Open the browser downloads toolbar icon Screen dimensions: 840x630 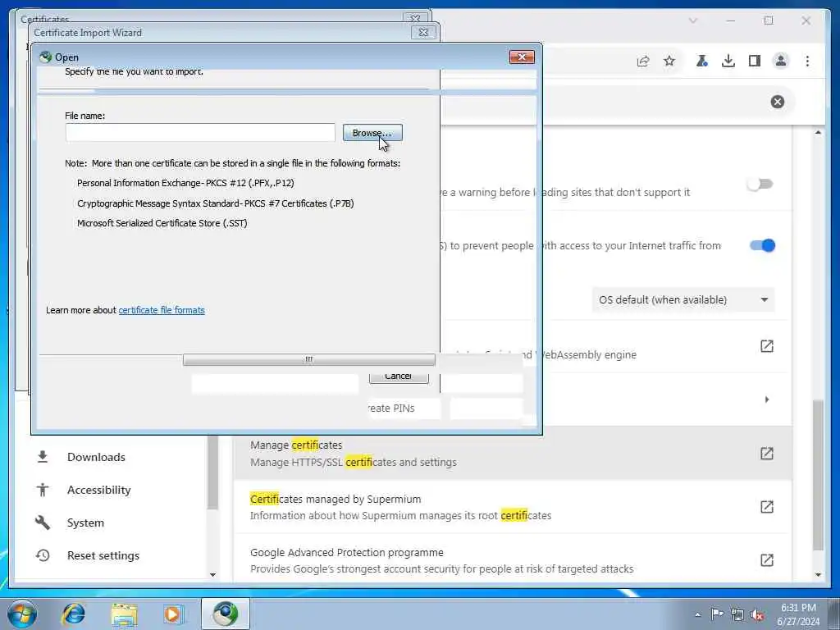point(728,61)
